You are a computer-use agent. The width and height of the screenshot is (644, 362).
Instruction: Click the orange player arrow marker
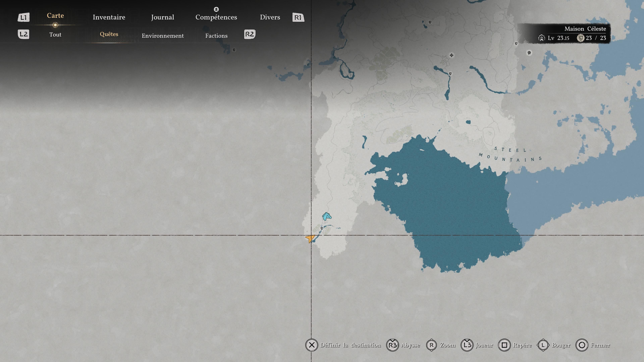point(310,239)
